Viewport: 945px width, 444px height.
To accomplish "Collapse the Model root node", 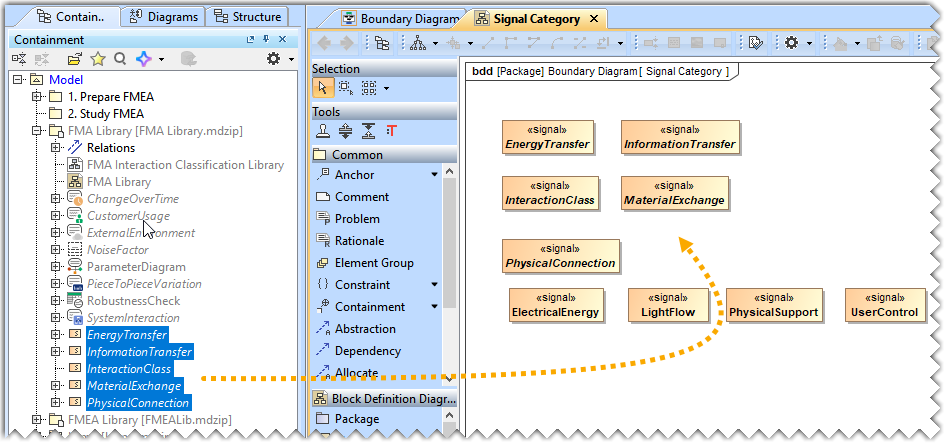I will tap(21, 80).
